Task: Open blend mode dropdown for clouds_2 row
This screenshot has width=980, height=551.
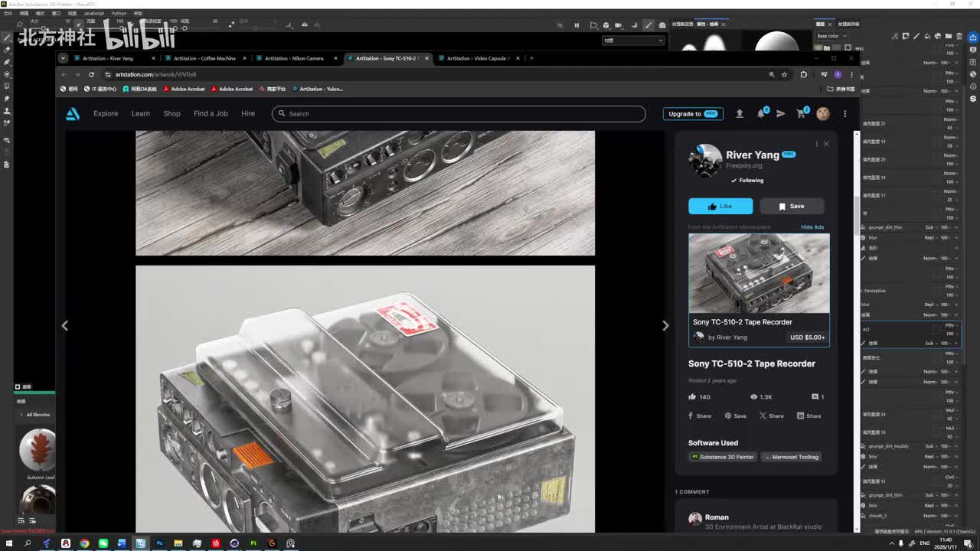Action: [930, 516]
